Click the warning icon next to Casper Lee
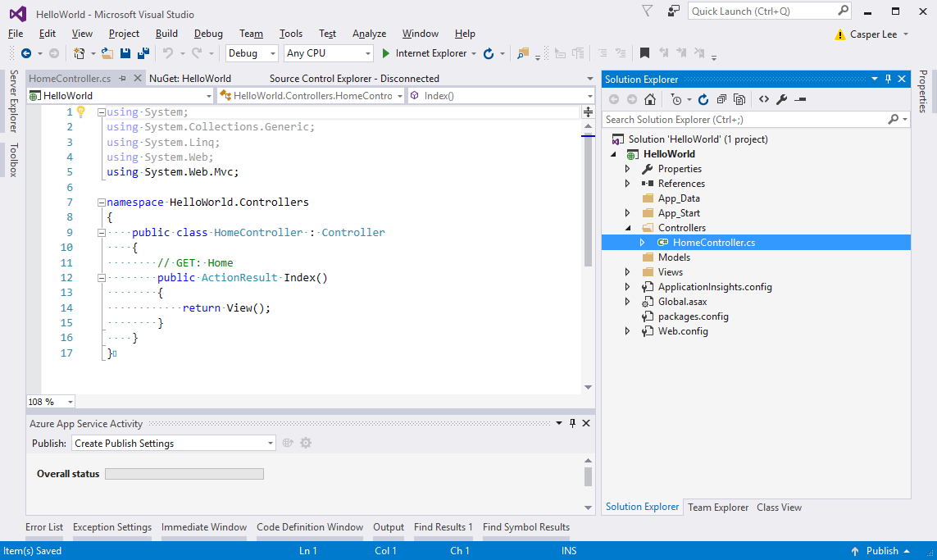Image resolution: width=937 pixels, height=560 pixels. pyautogui.click(x=839, y=34)
